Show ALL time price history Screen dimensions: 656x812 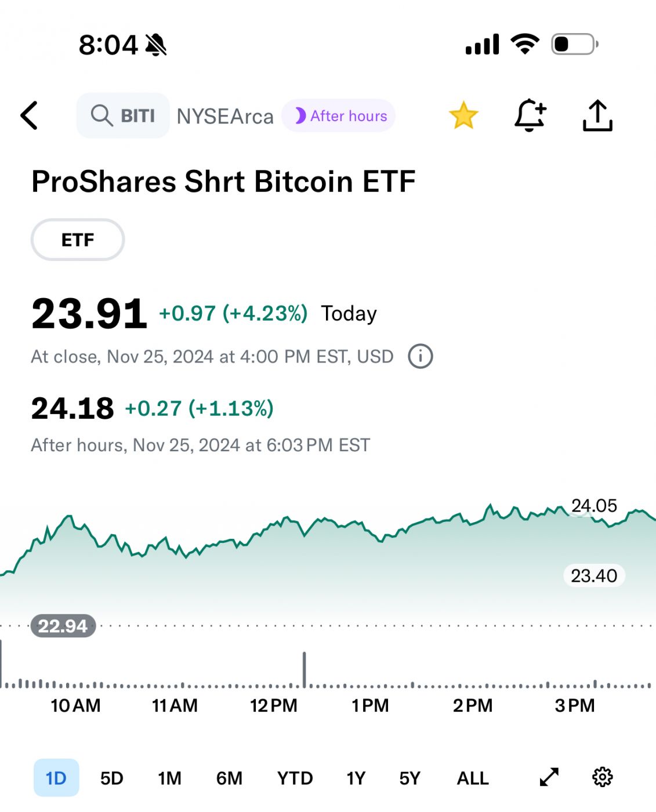click(473, 778)
